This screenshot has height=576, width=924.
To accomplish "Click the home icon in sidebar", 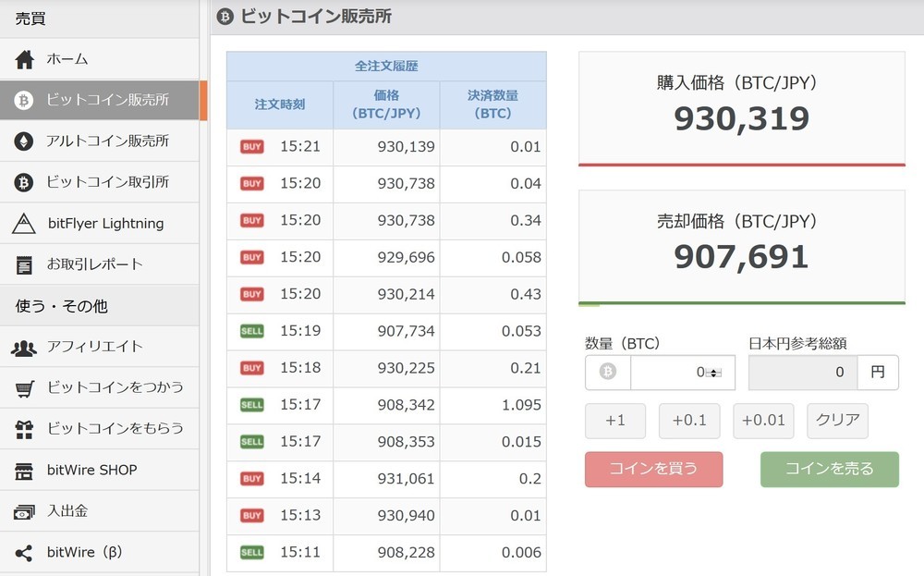I will tap(24, 60).
